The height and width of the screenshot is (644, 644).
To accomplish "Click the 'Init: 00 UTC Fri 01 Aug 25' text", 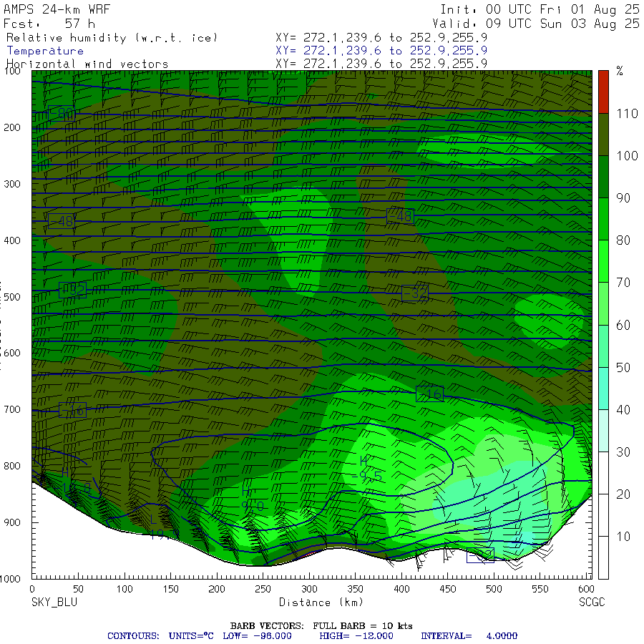I will pos(540,9).
